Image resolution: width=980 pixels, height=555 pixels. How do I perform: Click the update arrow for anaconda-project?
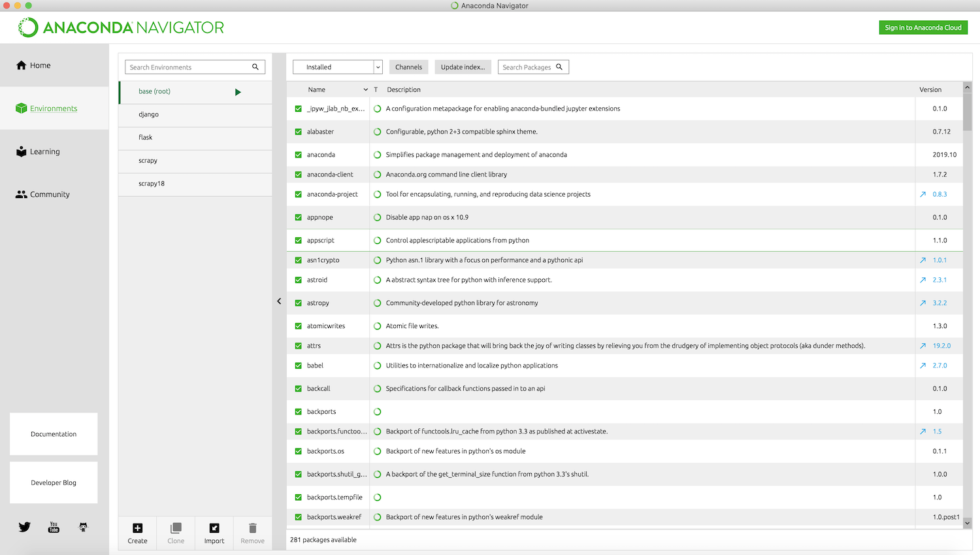tap(923, 194)
